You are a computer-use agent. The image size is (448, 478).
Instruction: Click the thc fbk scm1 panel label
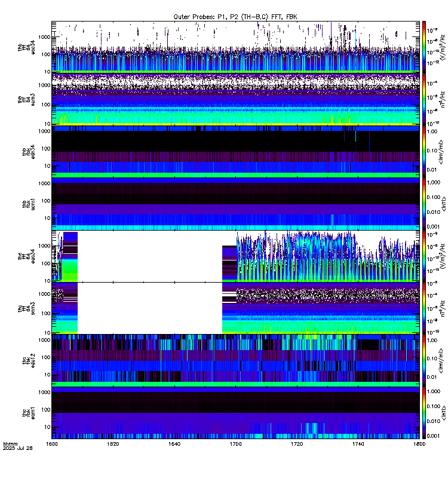29,413
